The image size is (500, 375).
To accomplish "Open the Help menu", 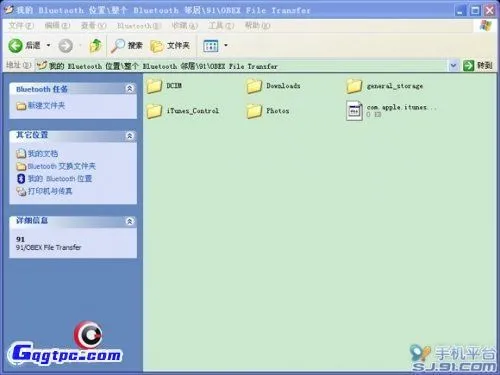I will pyautogui.click(x=257, y=26).
